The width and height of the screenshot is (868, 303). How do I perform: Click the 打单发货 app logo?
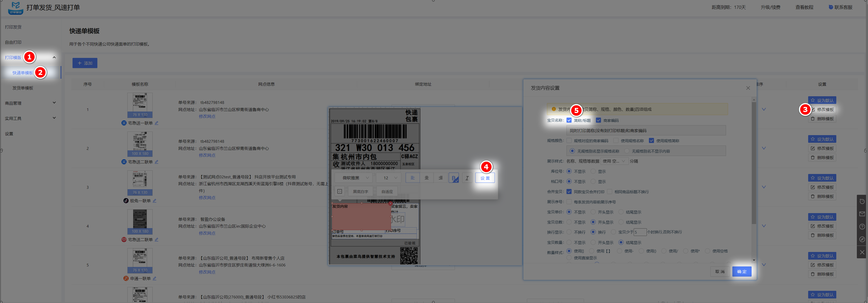click(x=15, y=8)
